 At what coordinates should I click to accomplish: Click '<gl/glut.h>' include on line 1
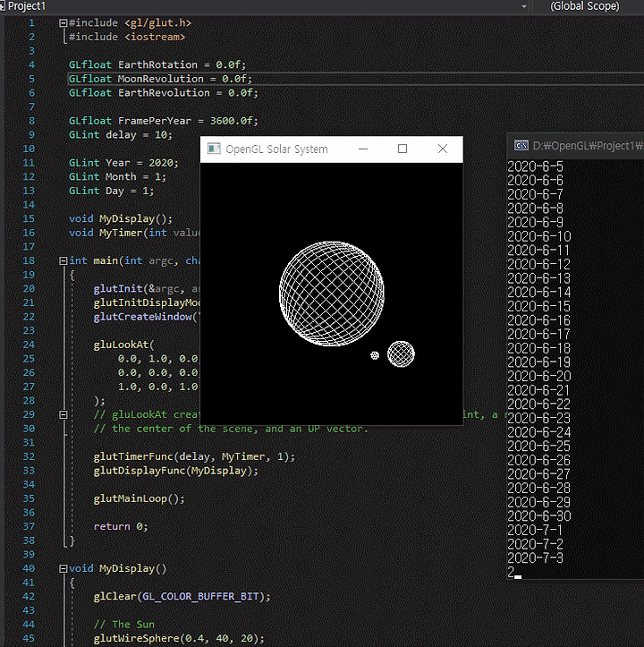click(x=157, y=23)
